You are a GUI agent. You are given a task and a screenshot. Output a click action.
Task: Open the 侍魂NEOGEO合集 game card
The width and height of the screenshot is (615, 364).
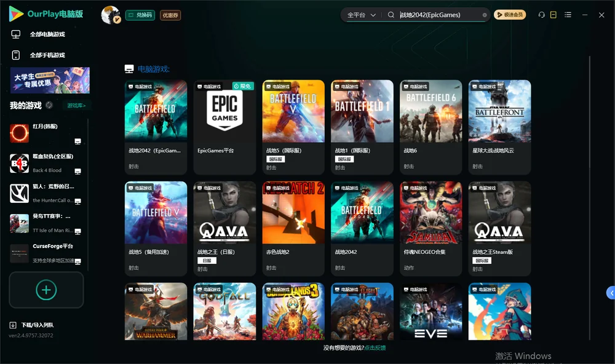click(x=430, y=229)
